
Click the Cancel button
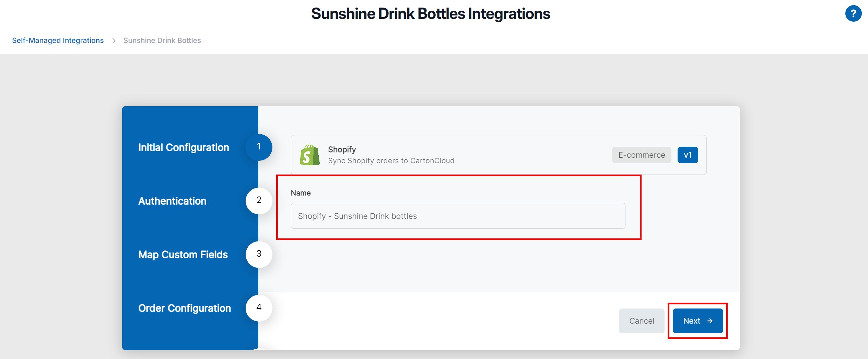[641, 321]
